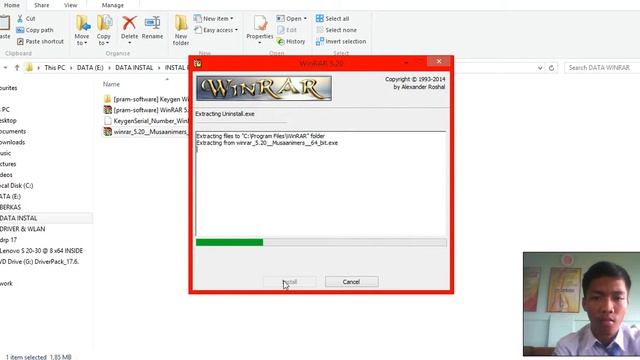Click the Copy to folder icon
Screen dimensions: 640x360
(x=104, y=23)
